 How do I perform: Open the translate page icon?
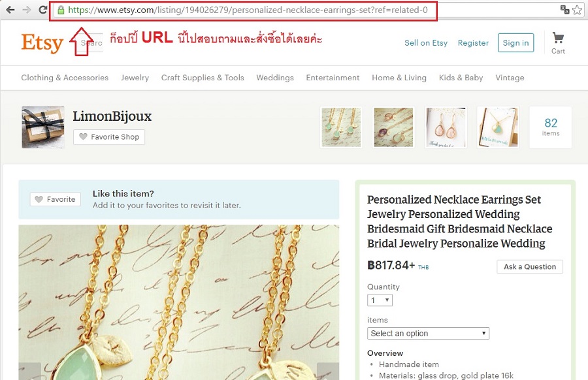564,10
